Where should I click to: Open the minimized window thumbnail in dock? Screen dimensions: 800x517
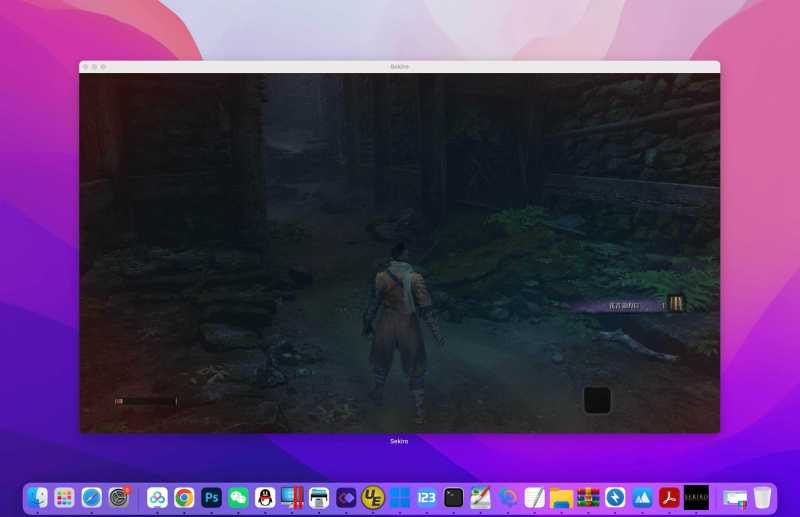point(735,498)
